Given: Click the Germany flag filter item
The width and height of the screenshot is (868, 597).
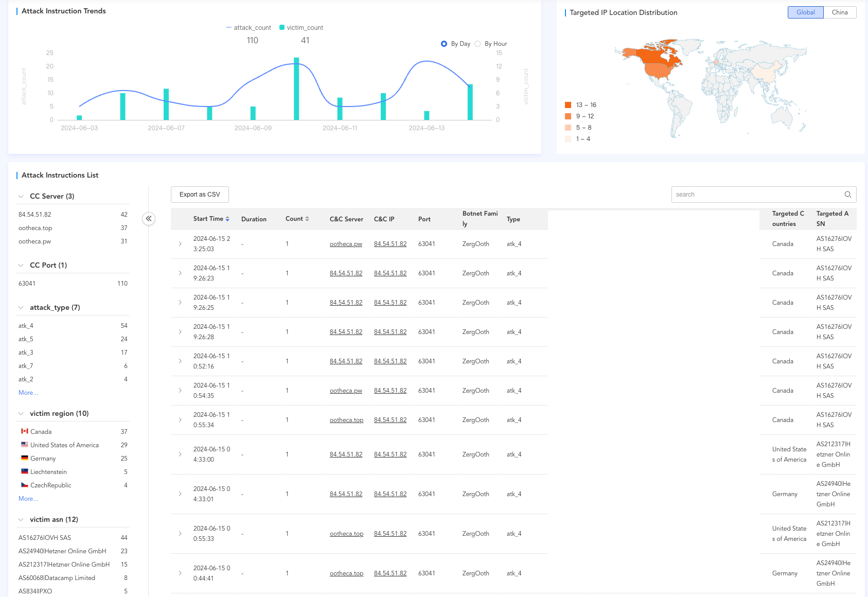Looking at the screenshot, I should coord(25,459).
